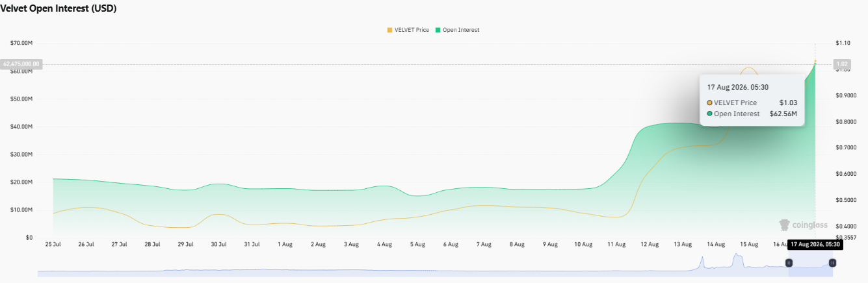868x283 pixels.
Task: Click the 8 Aug axis label
Action: tap(517, 245)
